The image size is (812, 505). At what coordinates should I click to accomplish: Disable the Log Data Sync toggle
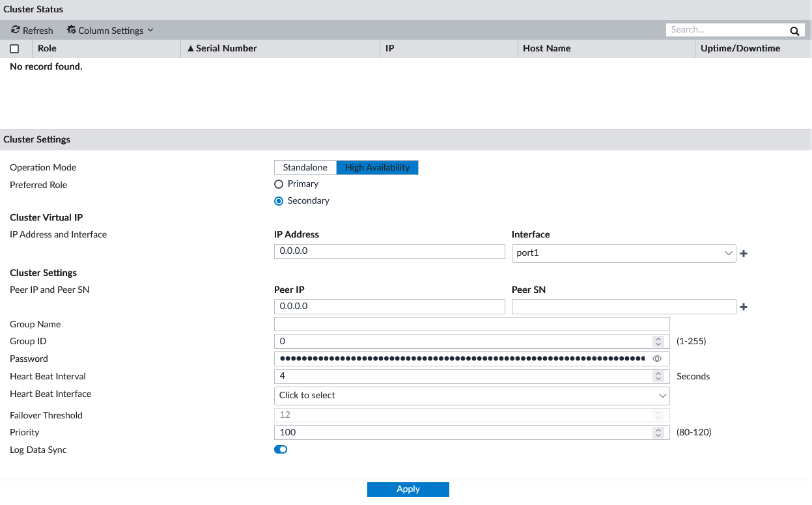coord(281,450)
